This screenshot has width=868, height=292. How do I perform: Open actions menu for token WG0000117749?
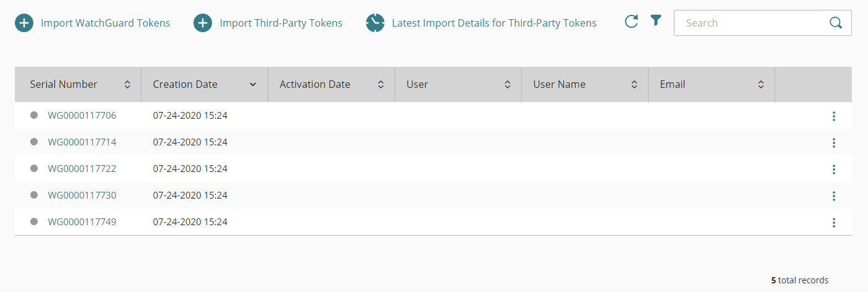click(x=834, y=223)
